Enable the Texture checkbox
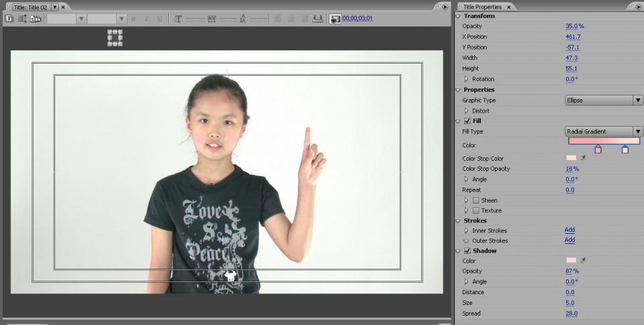The image size is (644, 325). click(x=476, y=210)
